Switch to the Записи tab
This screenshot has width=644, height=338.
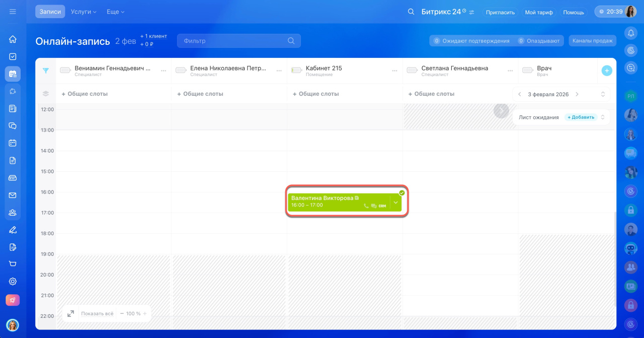pos(50,12)
